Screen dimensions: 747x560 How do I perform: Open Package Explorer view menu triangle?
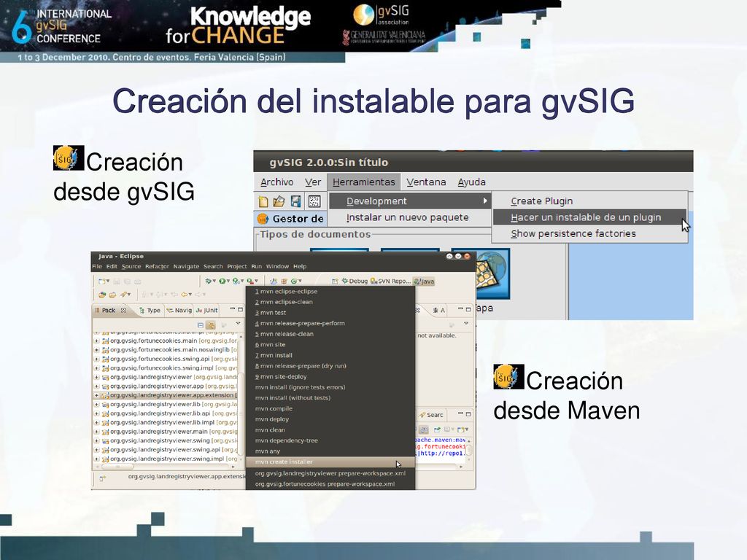[x=239, y=323]
